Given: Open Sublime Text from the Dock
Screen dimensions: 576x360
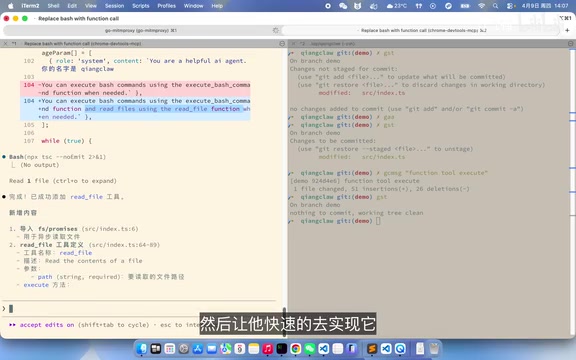Looking at the screenshot, I should coord(372,348).
